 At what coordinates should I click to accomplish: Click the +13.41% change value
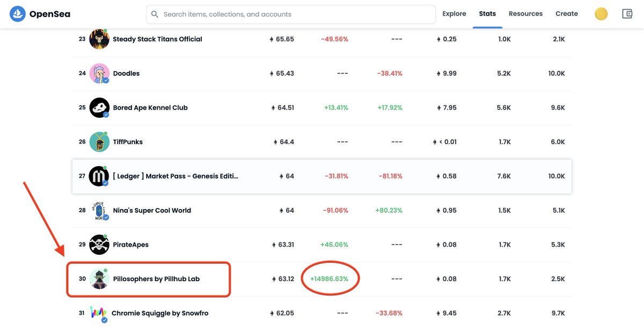(336, 107)
